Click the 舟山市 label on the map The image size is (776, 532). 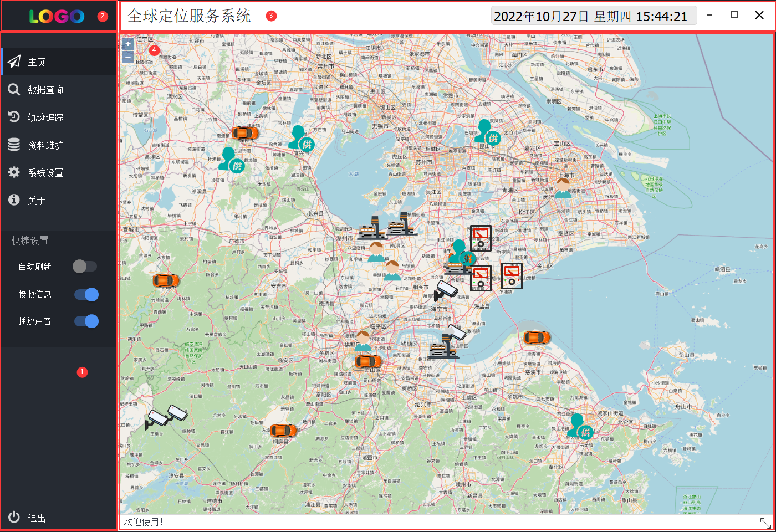tap(683, 406)
